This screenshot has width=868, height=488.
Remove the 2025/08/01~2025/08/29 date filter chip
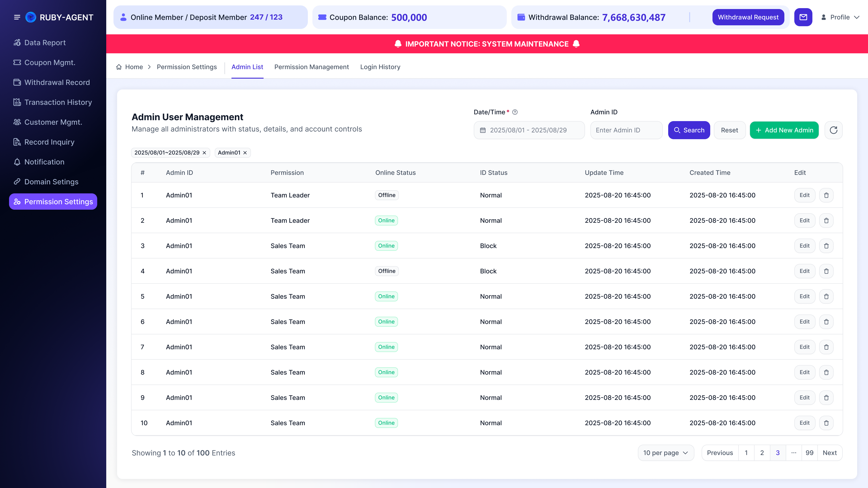(x=204, y=152)
